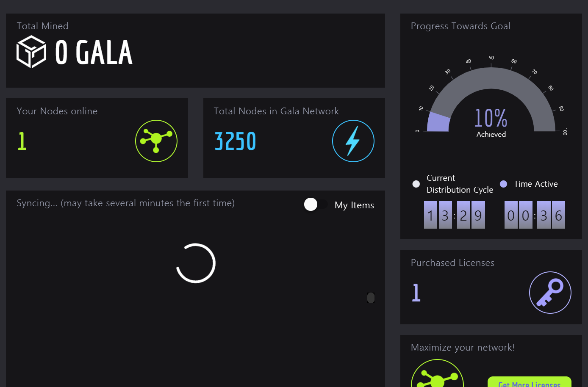Toggle the My Items switch

click(x=316, y=205)
